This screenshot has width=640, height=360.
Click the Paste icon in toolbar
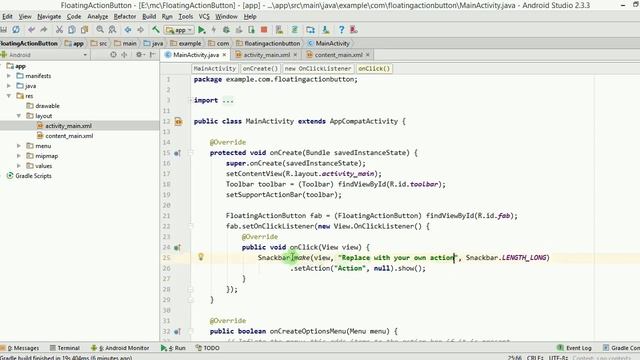click(x=84, y=30)
